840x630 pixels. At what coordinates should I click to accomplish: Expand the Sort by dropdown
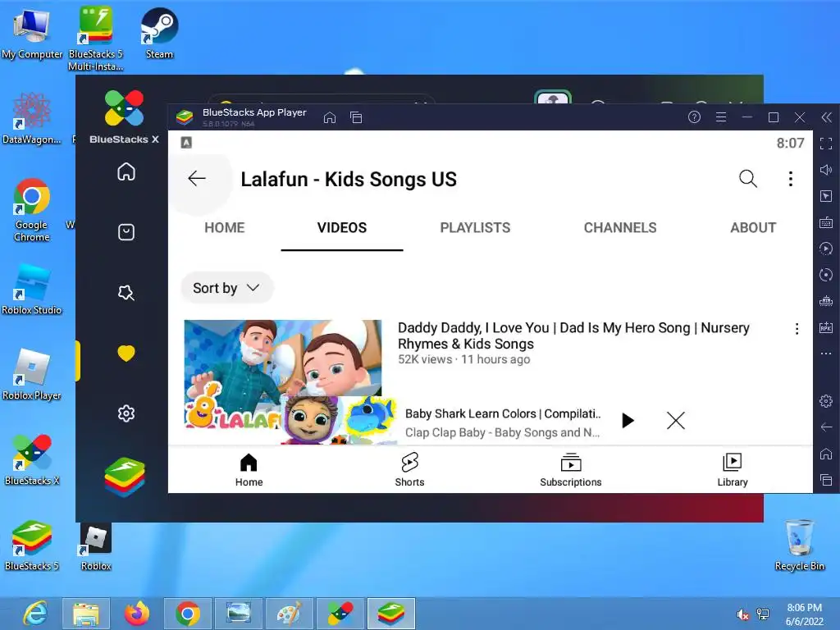tap(226, 288)
